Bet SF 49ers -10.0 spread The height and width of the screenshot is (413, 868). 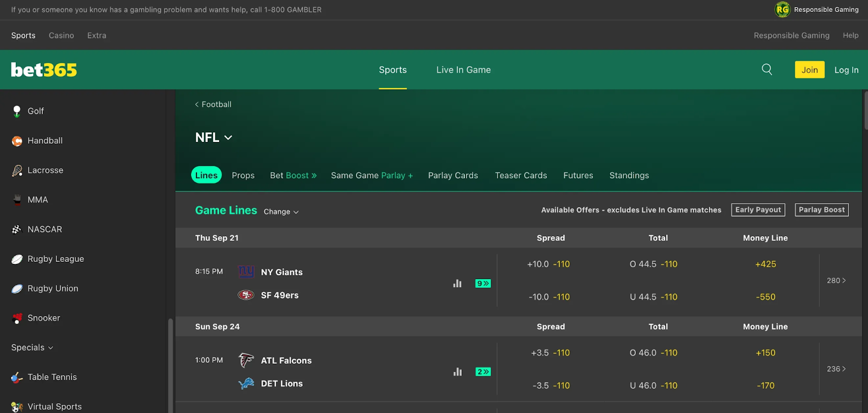tap(549, 297)
